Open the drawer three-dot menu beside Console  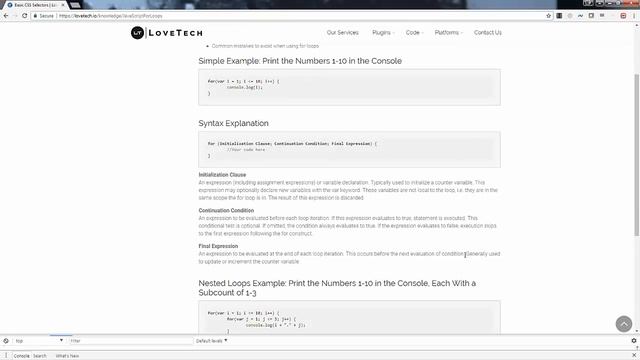(6, 356)
